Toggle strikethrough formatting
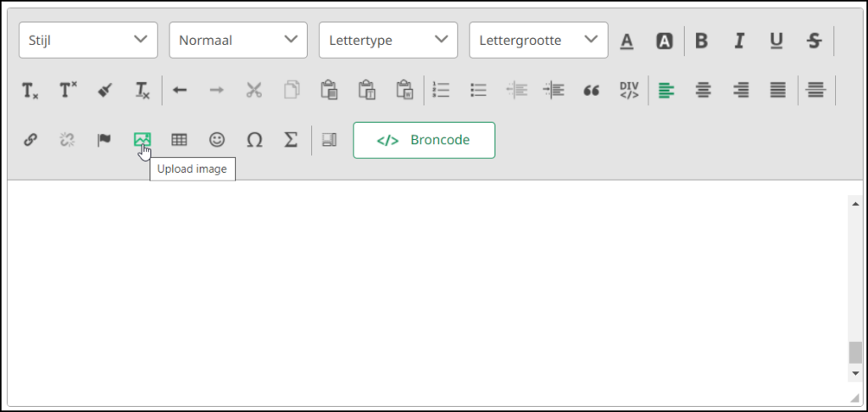The image size is (868, 412). click(x=815, y=41)
